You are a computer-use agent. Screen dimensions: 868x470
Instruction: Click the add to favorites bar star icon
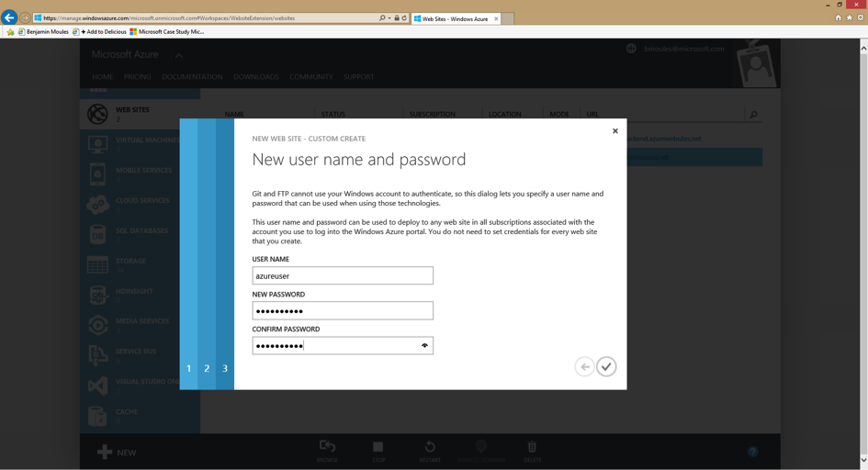[x=10, y=32]
